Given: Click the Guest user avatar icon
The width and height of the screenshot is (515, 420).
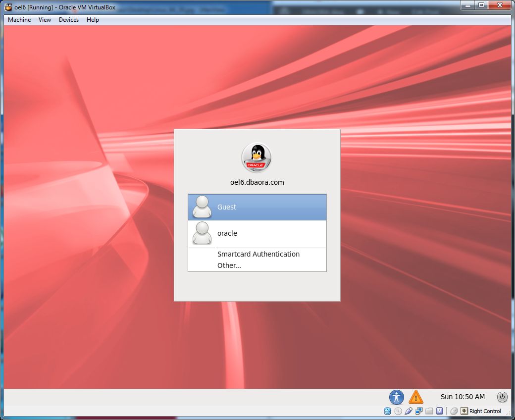Looking at the screenshot, I should tap(202, 207).
